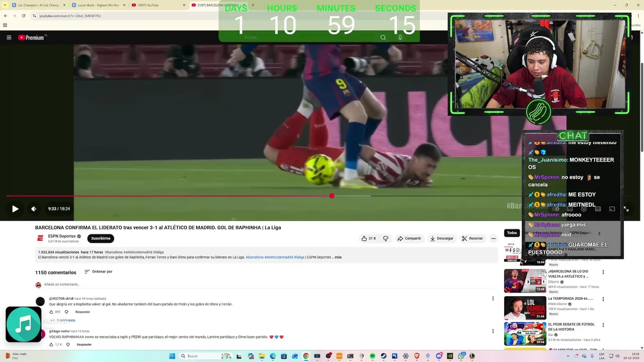Select the Todos filter chip

pos(512,233)
